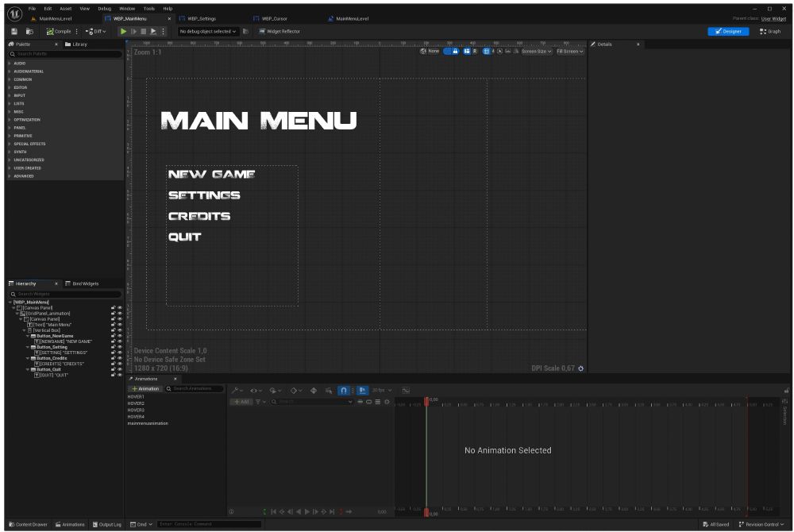
Task: Select the HOVER3 animation
Action: [136, 410]
